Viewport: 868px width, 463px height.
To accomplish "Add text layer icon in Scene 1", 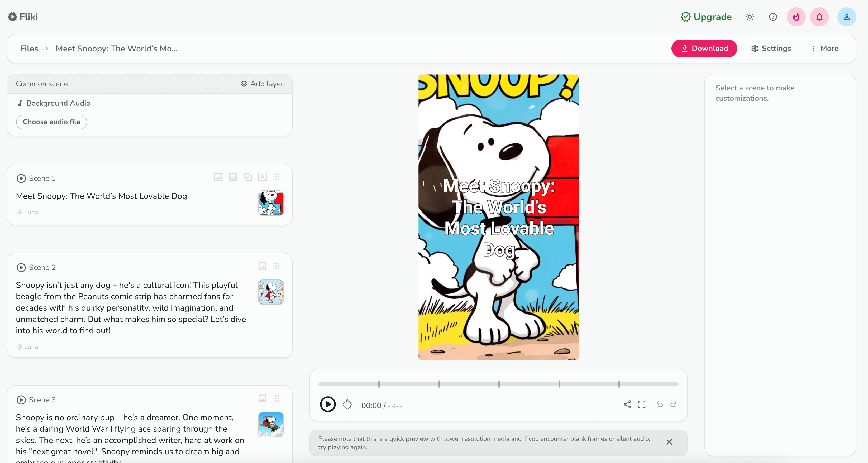I will pos(263,177).
